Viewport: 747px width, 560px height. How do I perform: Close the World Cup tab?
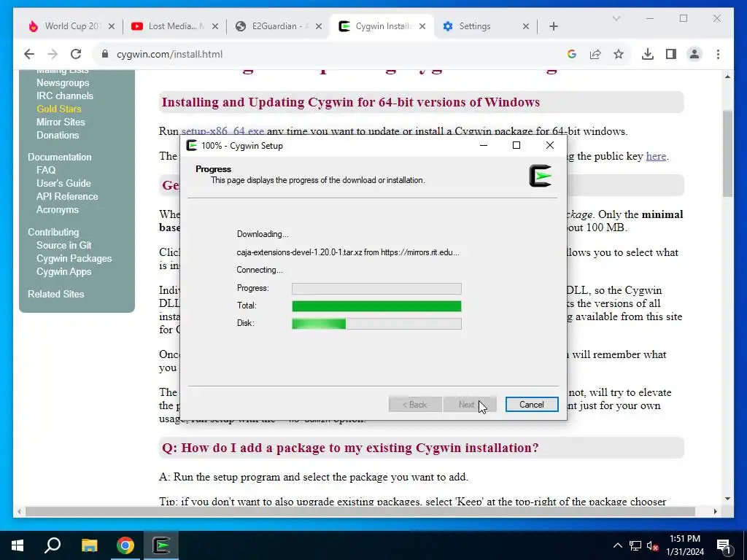[112, 26]
